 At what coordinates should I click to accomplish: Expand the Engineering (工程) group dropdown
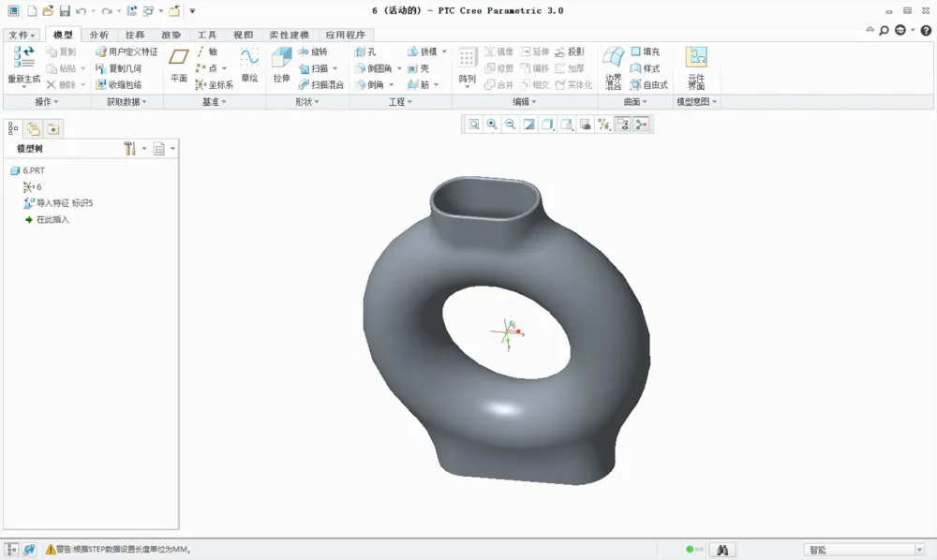[x=400, y=102]
